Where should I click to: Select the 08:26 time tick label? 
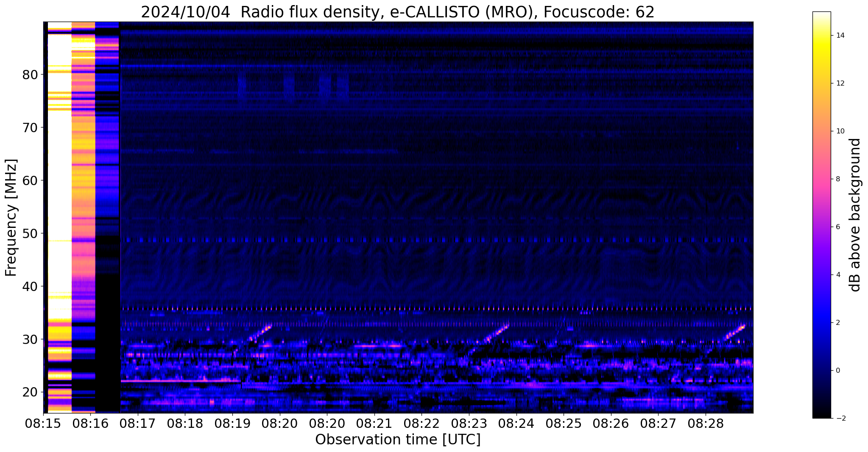point(611,424)
